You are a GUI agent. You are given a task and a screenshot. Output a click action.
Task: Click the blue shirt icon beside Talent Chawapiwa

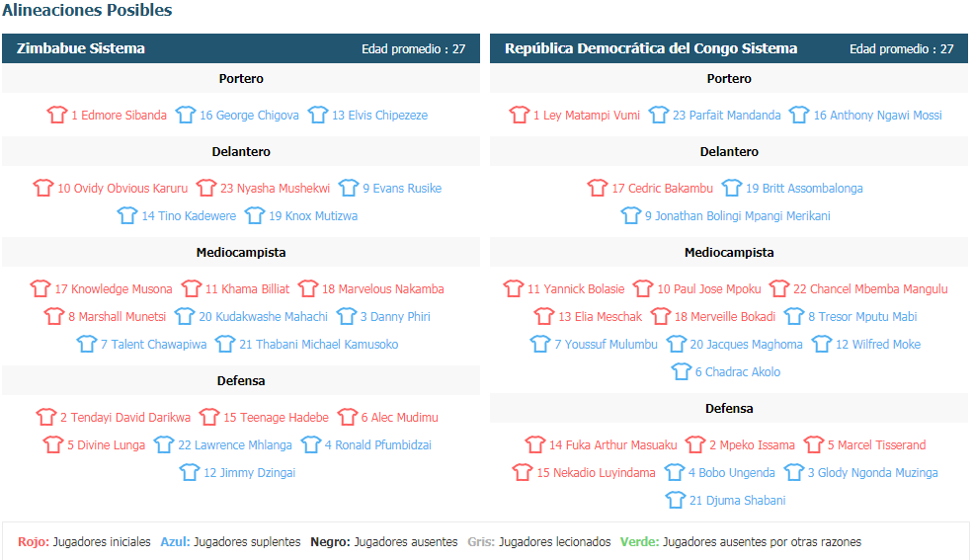pyautogui.click(x=86, y=344)
